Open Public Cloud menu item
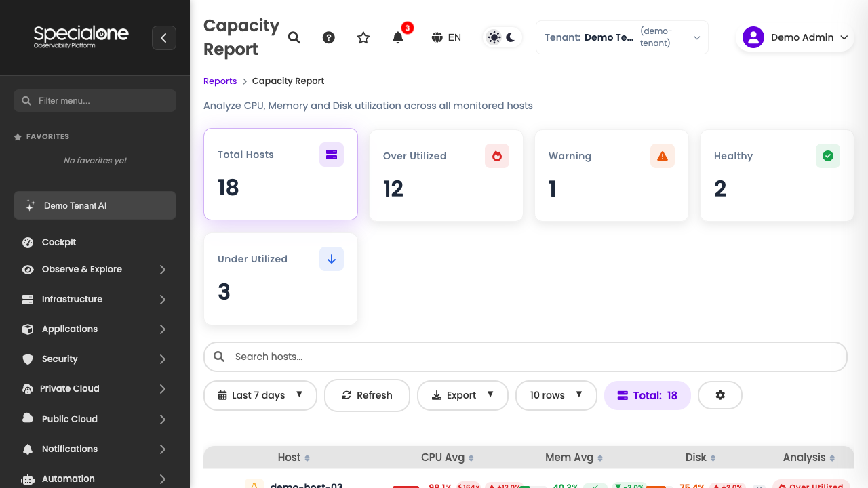Image resolution: width=868 pixels, height=488 pixels. pos(95,419)
